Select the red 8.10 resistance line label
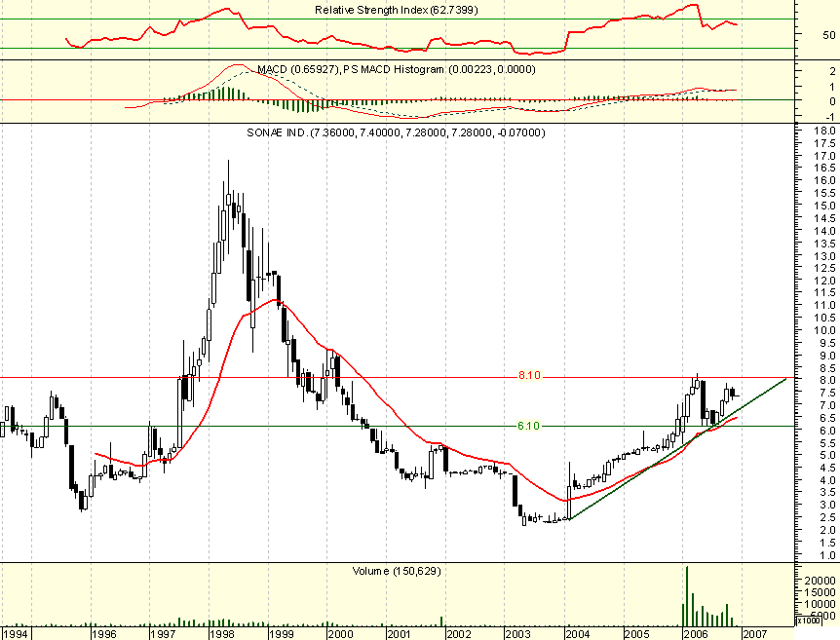840x640 pixels. tap(529, 375)
